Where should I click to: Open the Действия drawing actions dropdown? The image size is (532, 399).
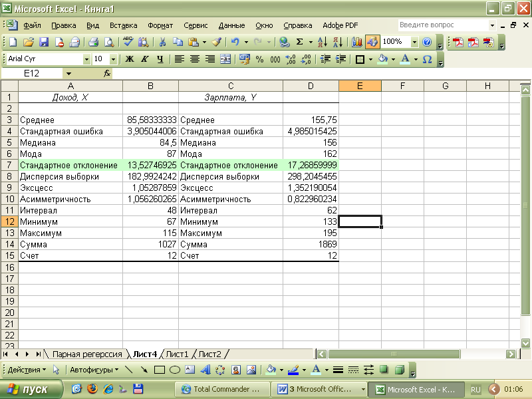[27, 370]
